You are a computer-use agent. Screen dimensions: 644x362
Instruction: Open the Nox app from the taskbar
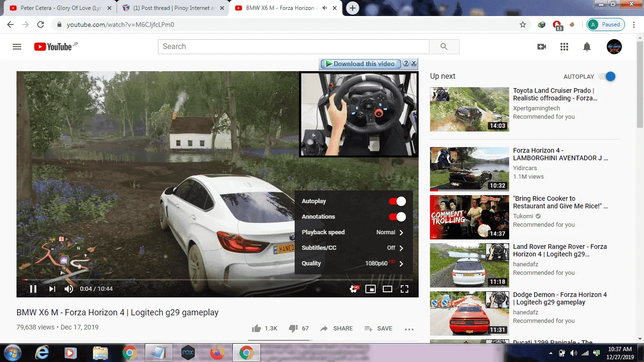click(188, 353)
